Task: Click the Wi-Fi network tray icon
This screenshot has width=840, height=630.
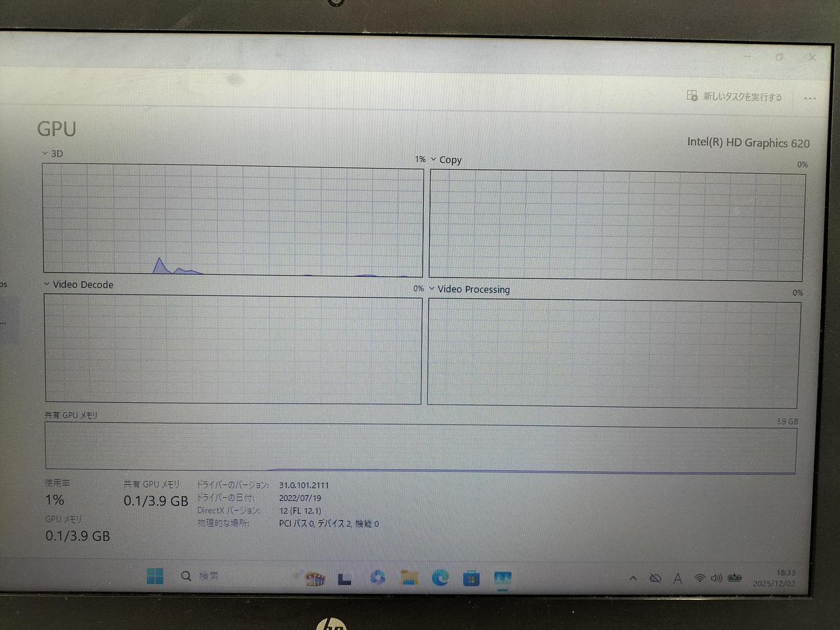Action: 700,578
